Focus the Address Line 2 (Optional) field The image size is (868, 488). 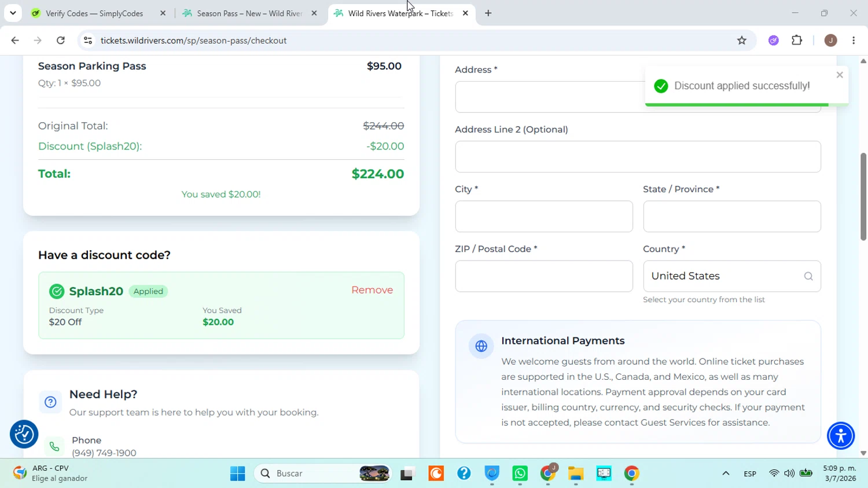click(638, 156)
